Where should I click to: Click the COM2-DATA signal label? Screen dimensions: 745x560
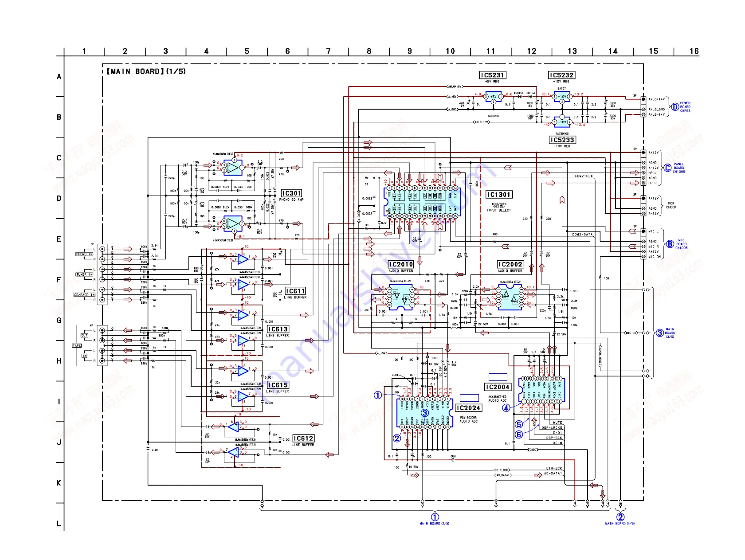click(582, 235)
